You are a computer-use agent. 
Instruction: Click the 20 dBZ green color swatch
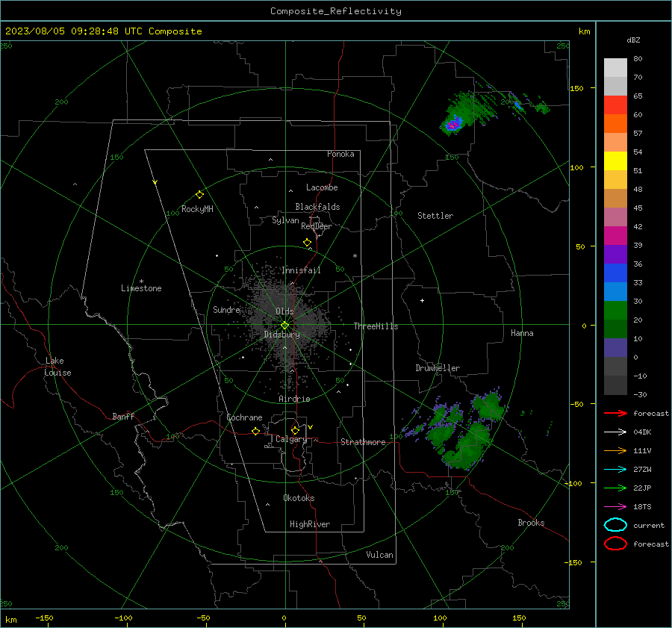615,311
